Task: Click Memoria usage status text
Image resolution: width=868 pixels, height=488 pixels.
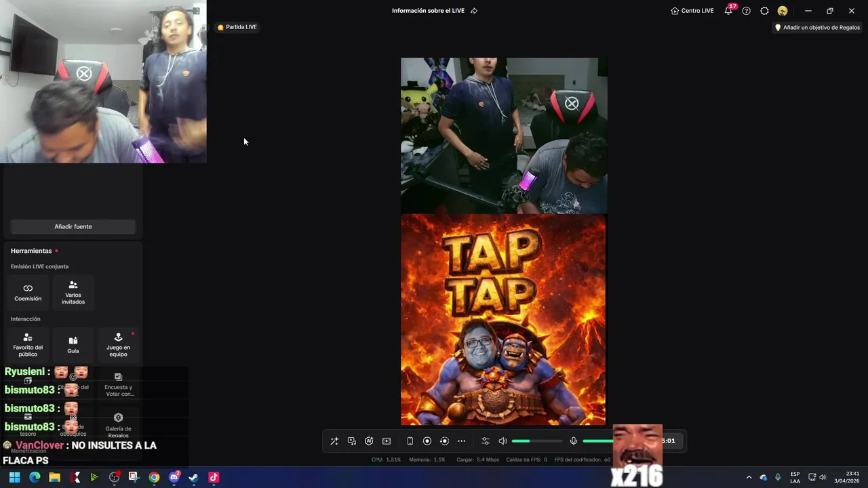Action: click(427, 460)
